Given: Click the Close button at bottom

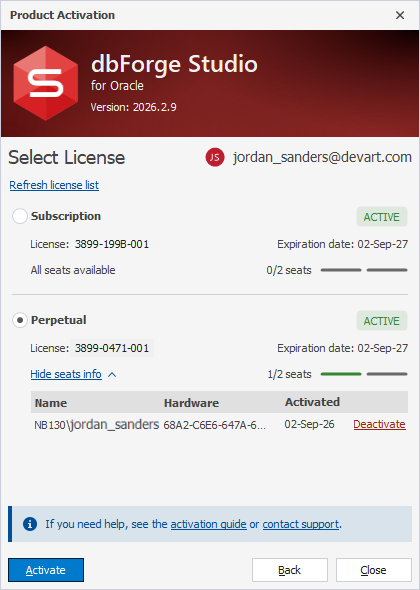Looking at the screenshot, I should coord(374,570).
